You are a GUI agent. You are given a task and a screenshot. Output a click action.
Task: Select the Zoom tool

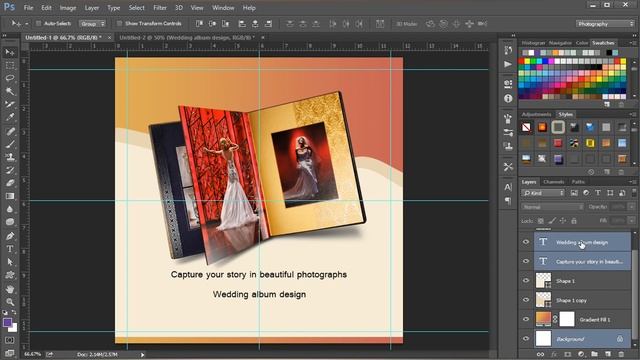click(x=10, y=302)
